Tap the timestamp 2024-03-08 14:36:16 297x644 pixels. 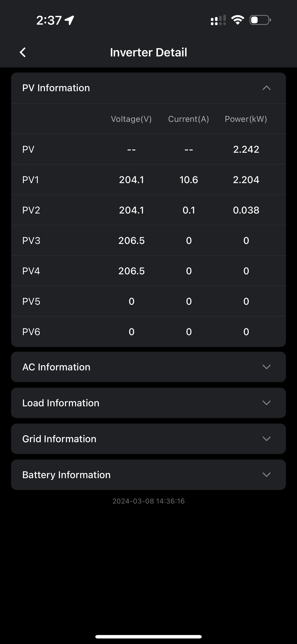pyautogui.click(x=148, y=501)
